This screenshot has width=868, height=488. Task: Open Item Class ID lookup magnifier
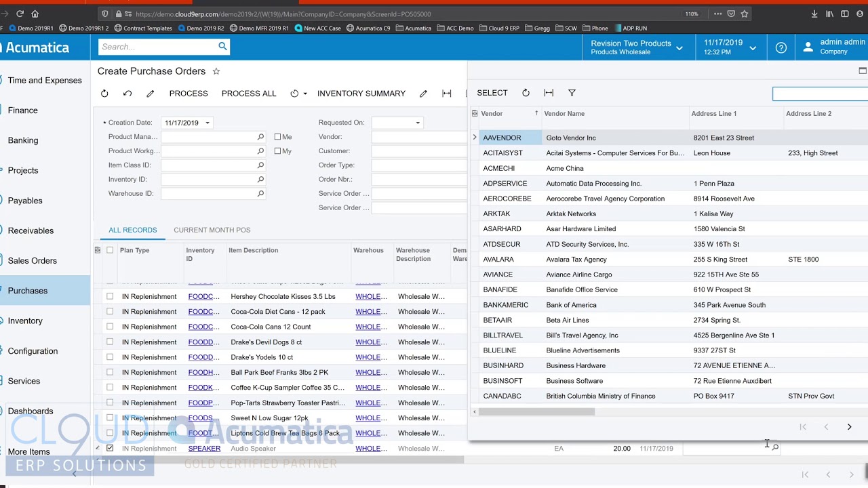point(260,165)
